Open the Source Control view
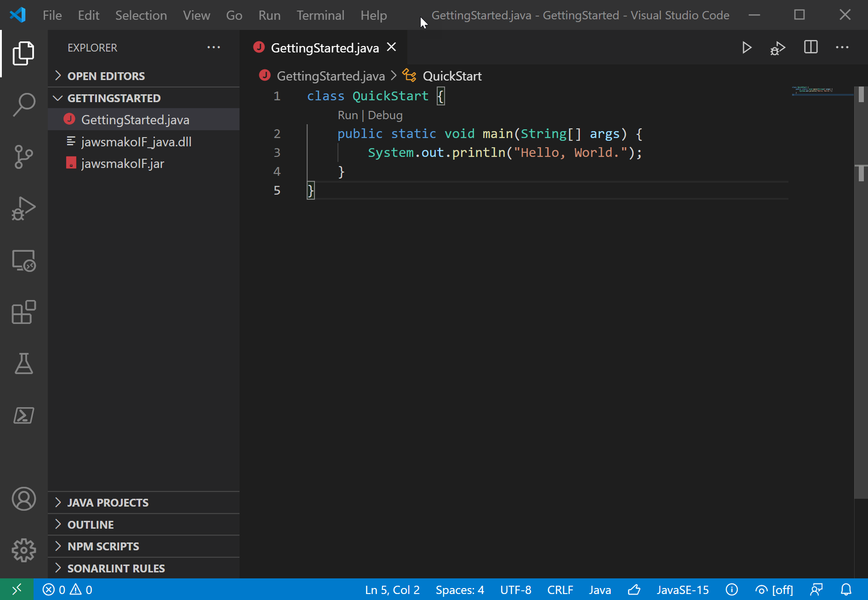The width and height of the screenshot is (868, 600). [x=24, y=157]
